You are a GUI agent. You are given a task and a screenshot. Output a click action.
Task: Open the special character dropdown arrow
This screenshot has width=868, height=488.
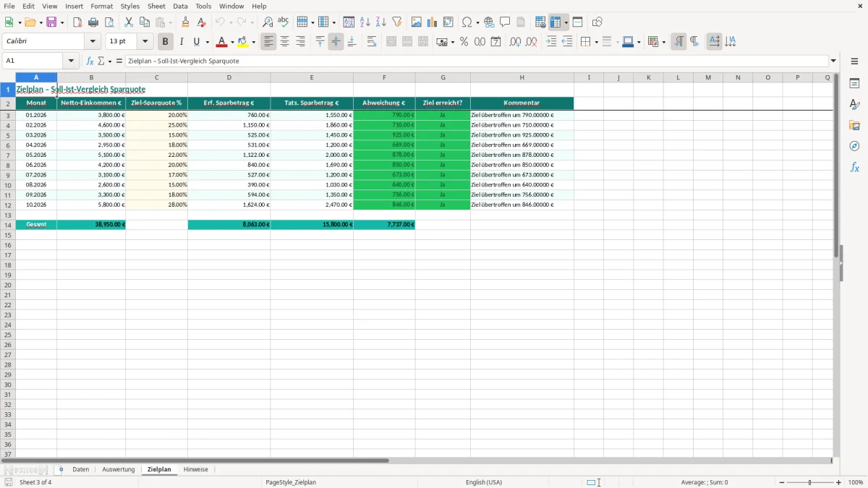click(x=478, y=23)
